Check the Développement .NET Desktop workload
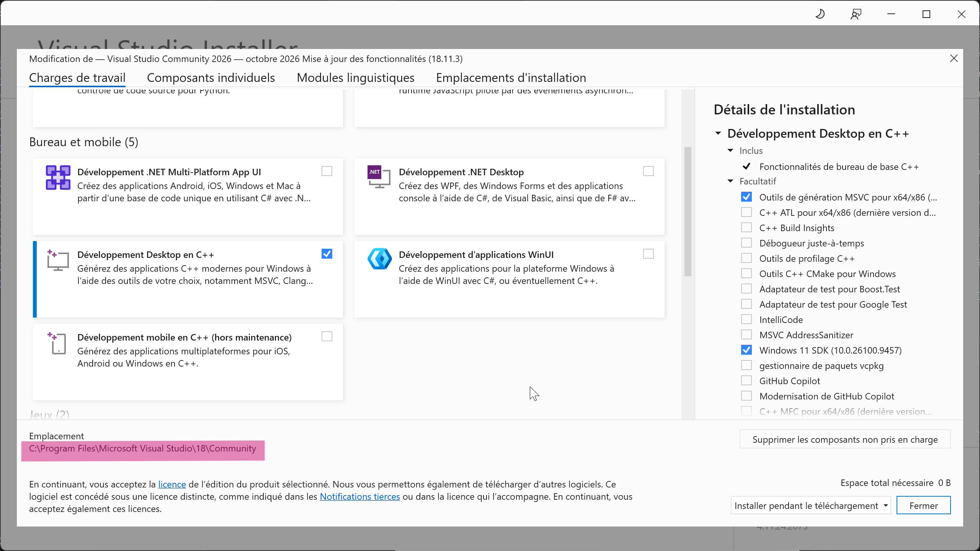This screenshot has height=551, width=980. 648,171
